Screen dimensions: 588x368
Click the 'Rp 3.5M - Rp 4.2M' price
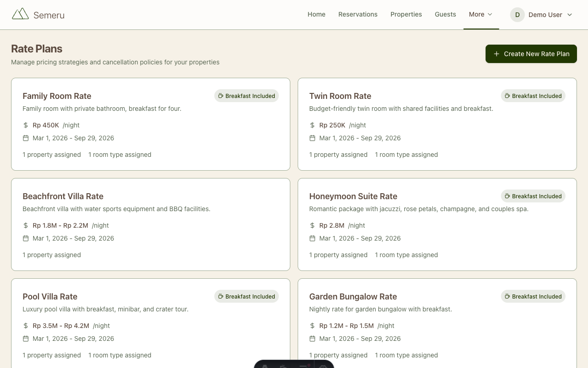pyautogui.click(x=61, y=326)
